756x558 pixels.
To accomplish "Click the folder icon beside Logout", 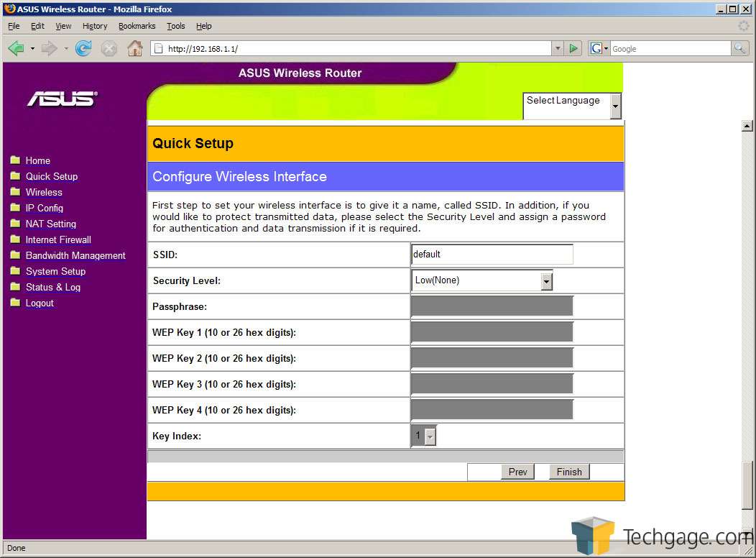I will pos(15,303).
